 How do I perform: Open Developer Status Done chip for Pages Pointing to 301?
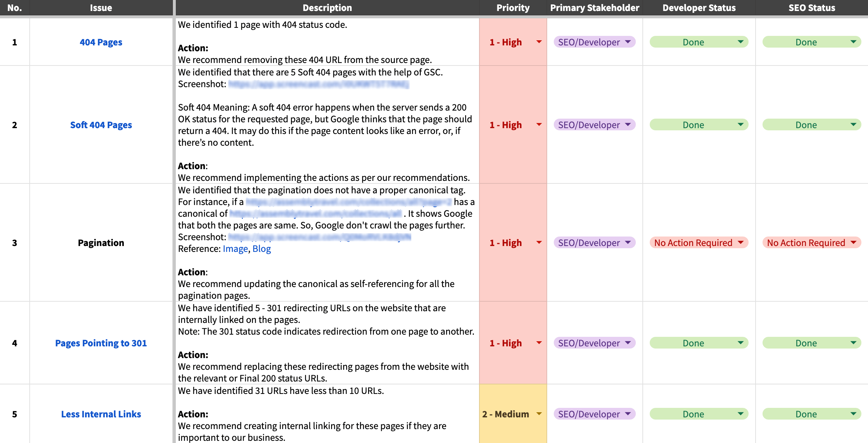(x=699, y=343)
